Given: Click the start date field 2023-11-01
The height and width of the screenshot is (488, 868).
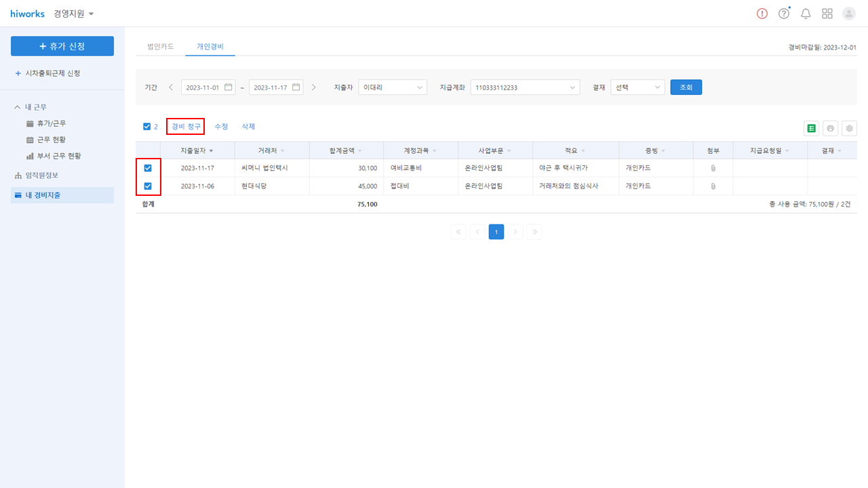Looking at the screenshot, I should (x=208, y=87).
